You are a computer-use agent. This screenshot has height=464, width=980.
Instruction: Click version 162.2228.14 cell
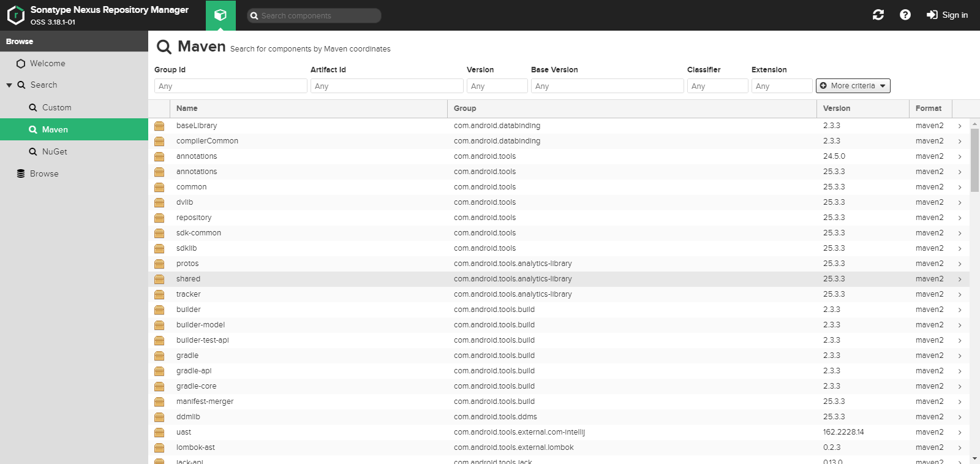click(863, 432)
